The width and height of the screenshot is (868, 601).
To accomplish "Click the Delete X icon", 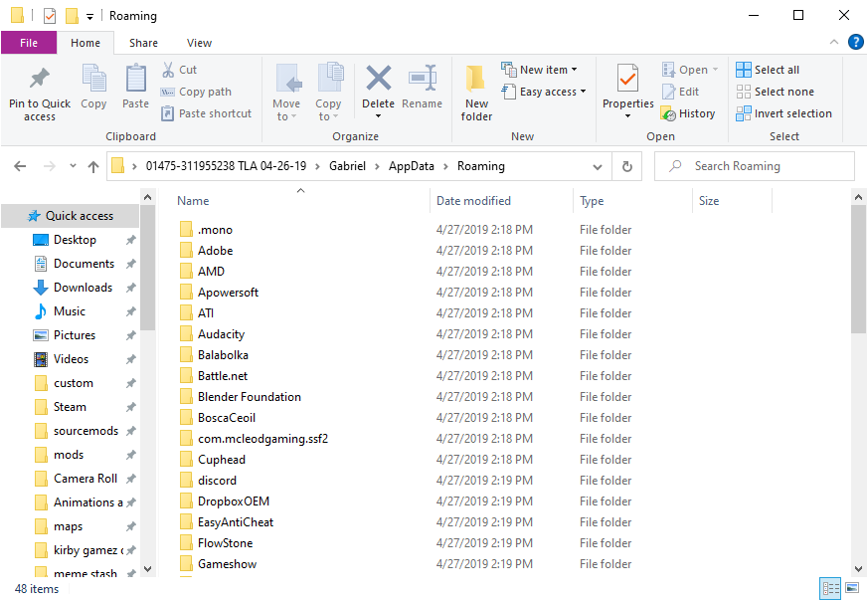I will [379, 78].
